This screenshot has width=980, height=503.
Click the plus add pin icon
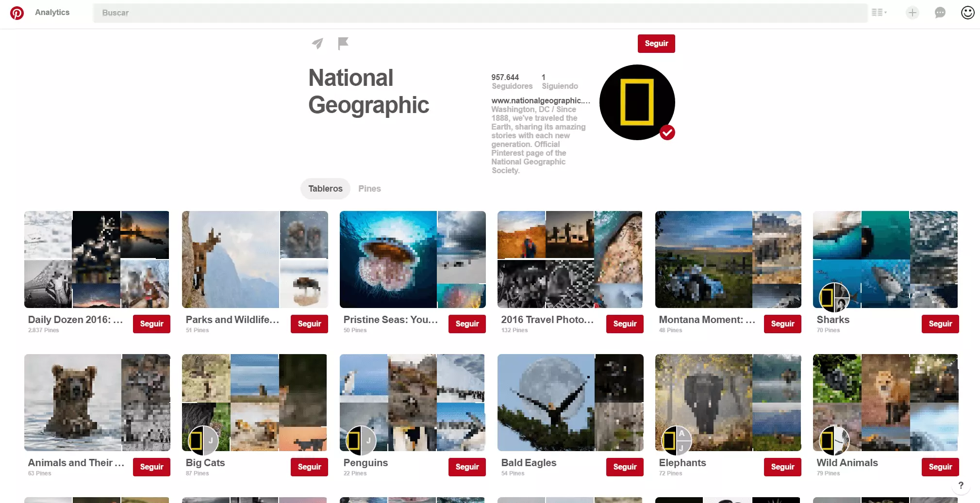(913, 13)
